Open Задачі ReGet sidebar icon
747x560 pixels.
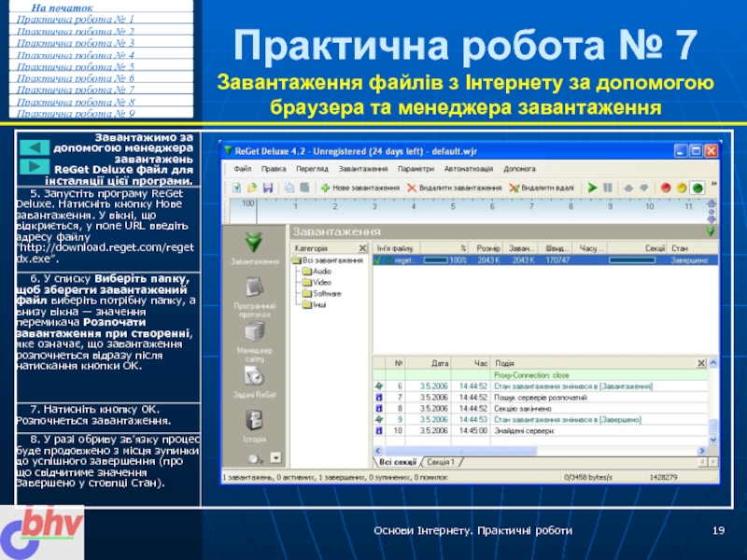click(x=254, y=384)
